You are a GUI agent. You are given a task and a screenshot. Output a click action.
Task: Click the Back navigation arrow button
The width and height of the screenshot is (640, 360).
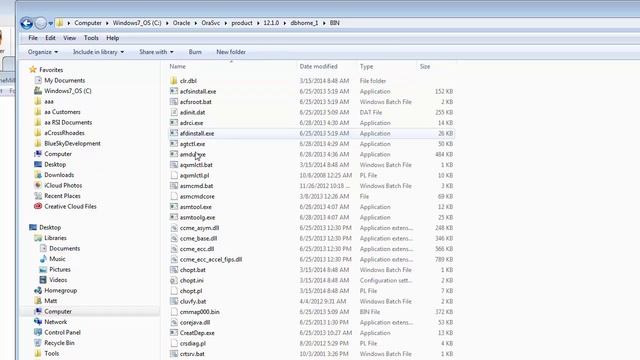coord(27,23)
